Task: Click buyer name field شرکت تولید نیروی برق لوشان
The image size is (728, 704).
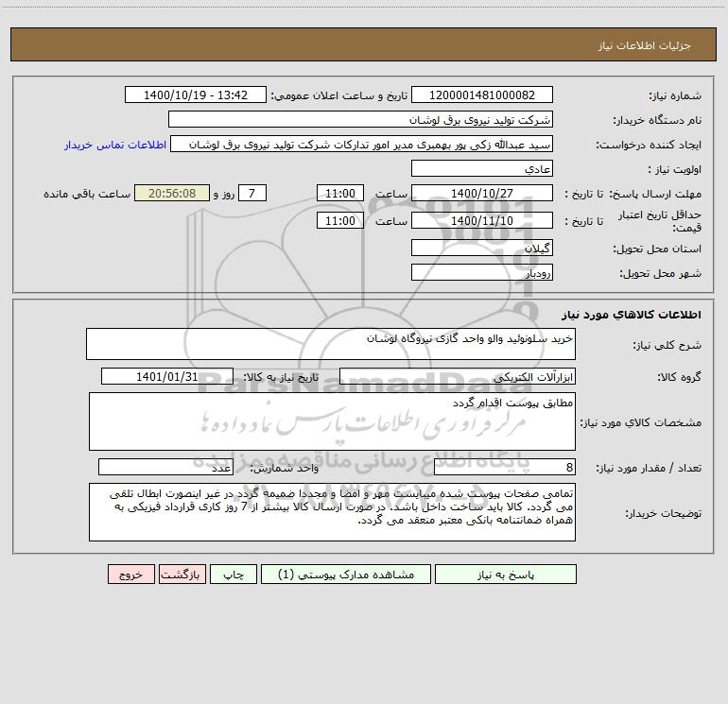Action: (360, 119)
